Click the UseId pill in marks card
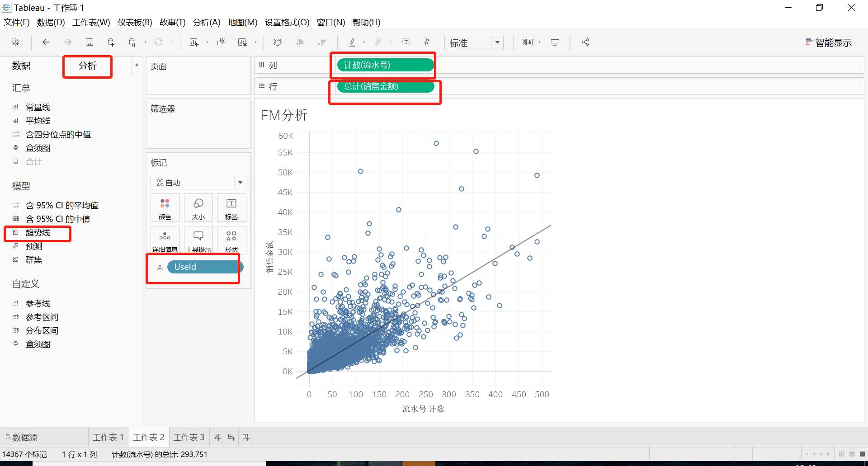Viewport: 868px width, 466px height. pyautogui.click(x=205, y=267)
